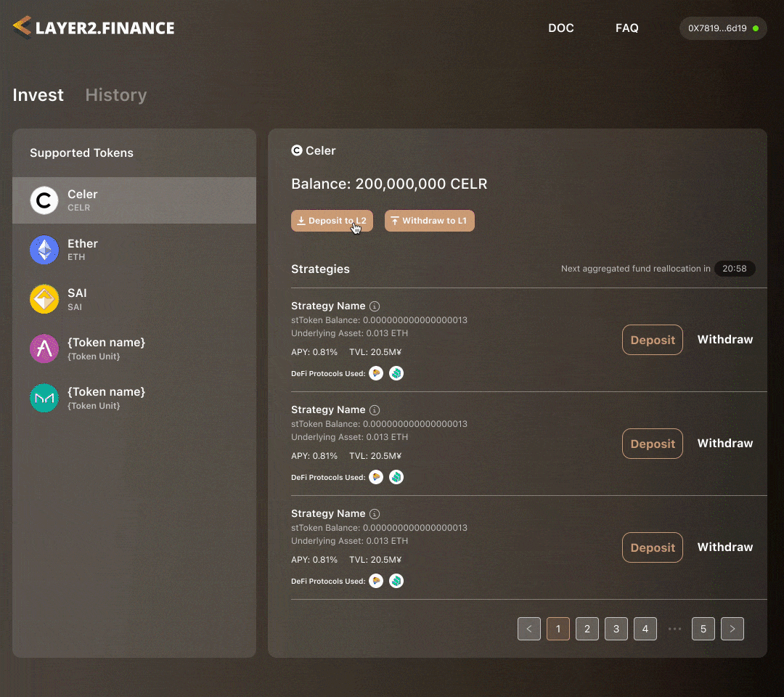
Task: Click info icon beside third Strategy Name
Action: (x=375, y=514)
